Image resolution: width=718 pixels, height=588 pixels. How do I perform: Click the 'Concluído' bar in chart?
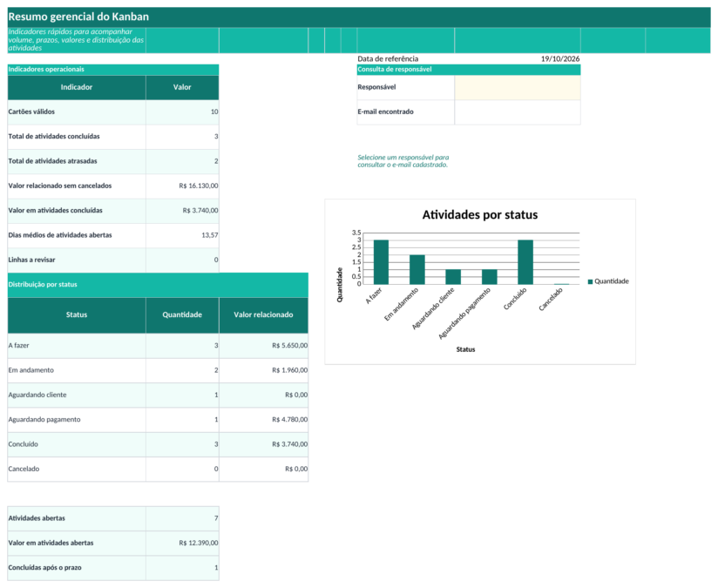click(x=525, y=262)
